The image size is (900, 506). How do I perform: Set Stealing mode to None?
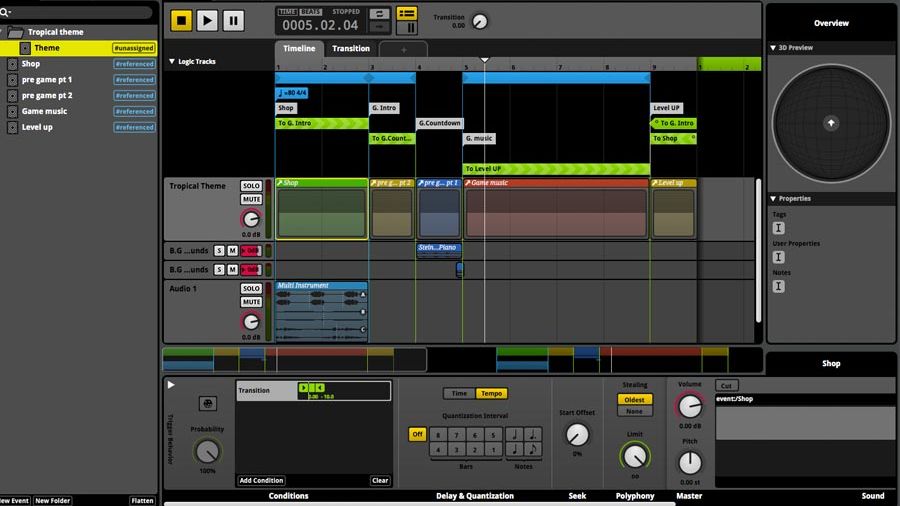pyautogui.click(x=634, y=411)
